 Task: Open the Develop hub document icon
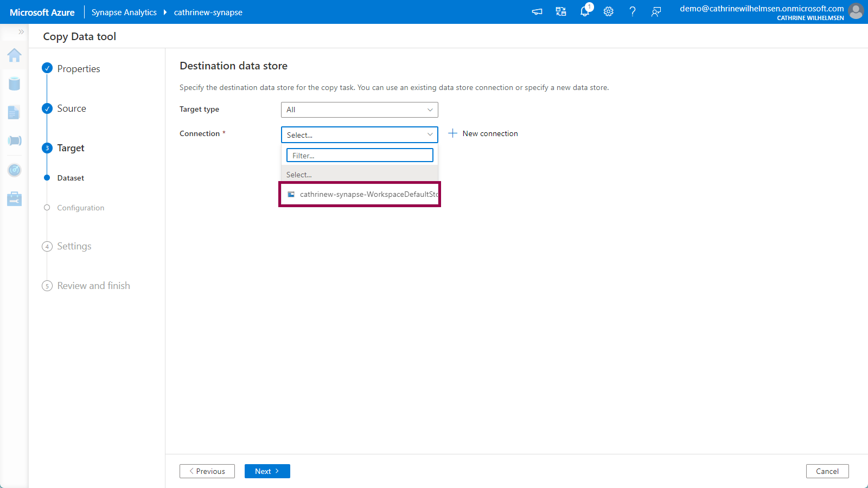tap(14, 112)
